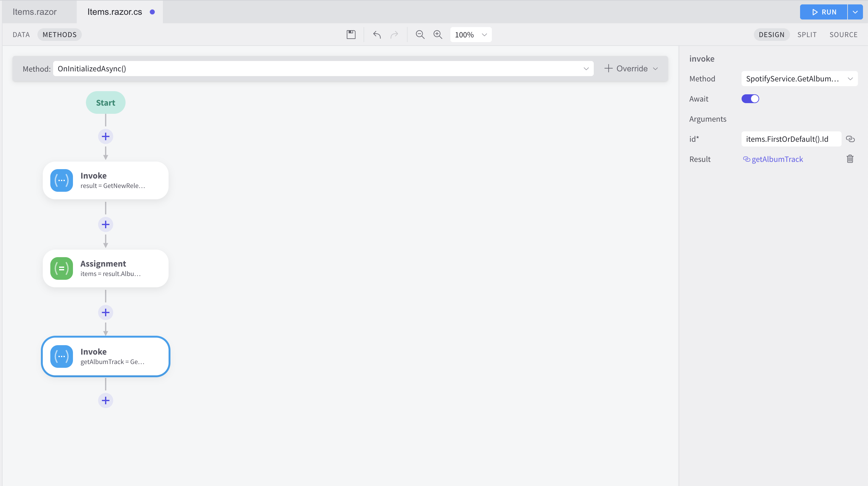Delete the getAlbumTrack result with the trash icon

pos(850,159)
